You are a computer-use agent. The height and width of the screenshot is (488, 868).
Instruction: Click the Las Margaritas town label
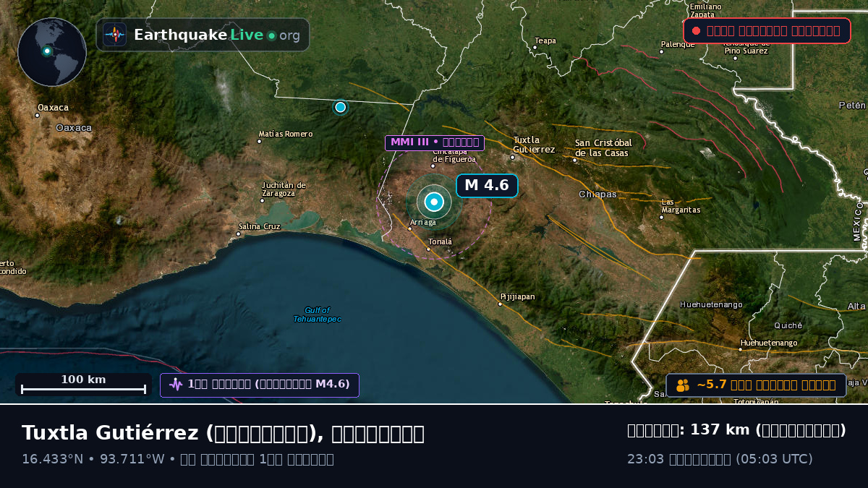point(681,206)
